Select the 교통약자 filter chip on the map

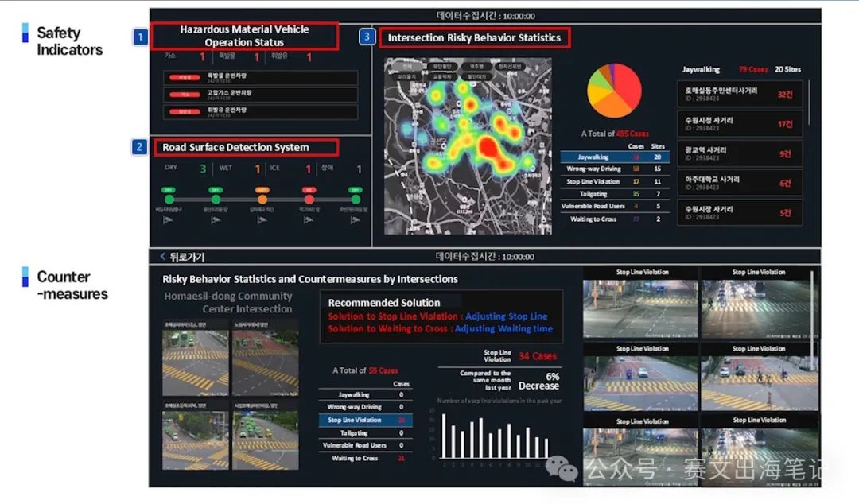(441, 76)
